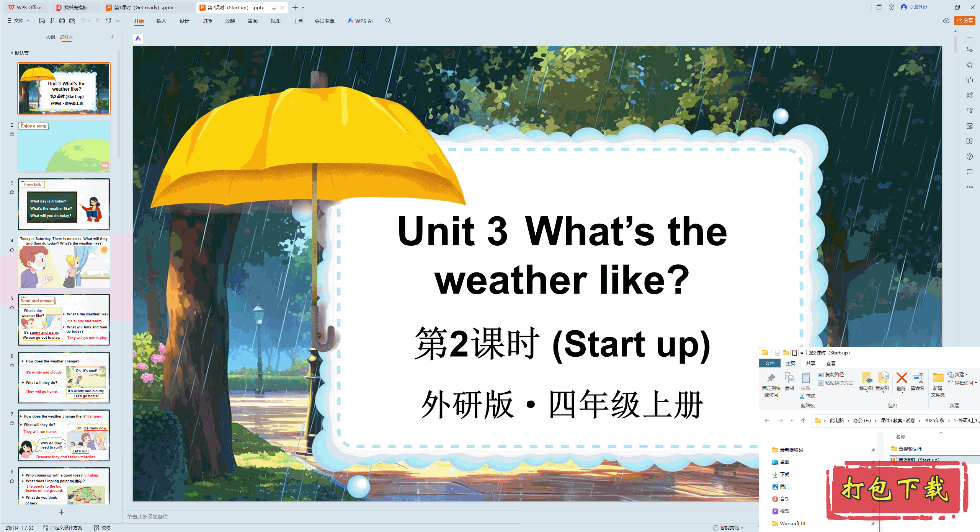This screenshot has width=980, height=532.
Task: Toggle star marker beside slide 4 thumbnail
Action: pyautogui.click(x=12, y=250)
